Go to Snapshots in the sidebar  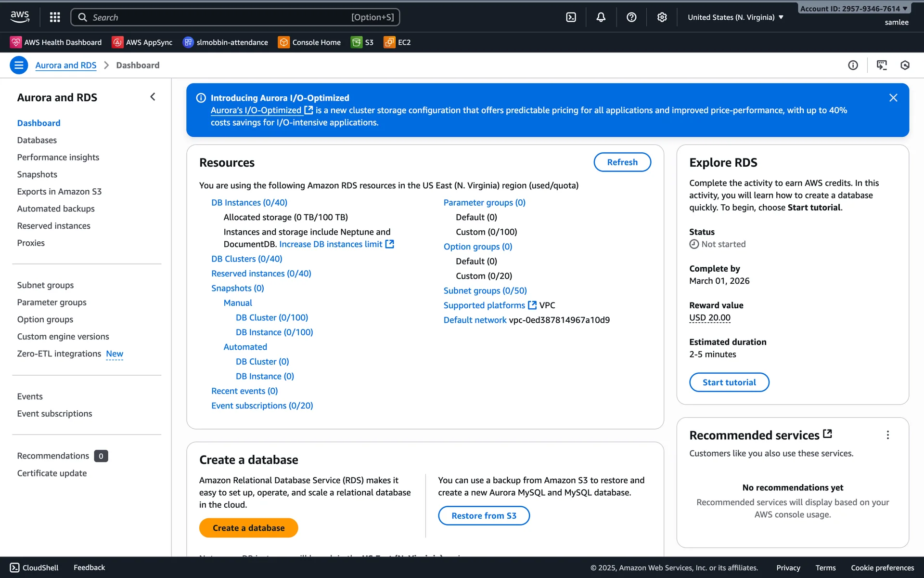point(37,174)
